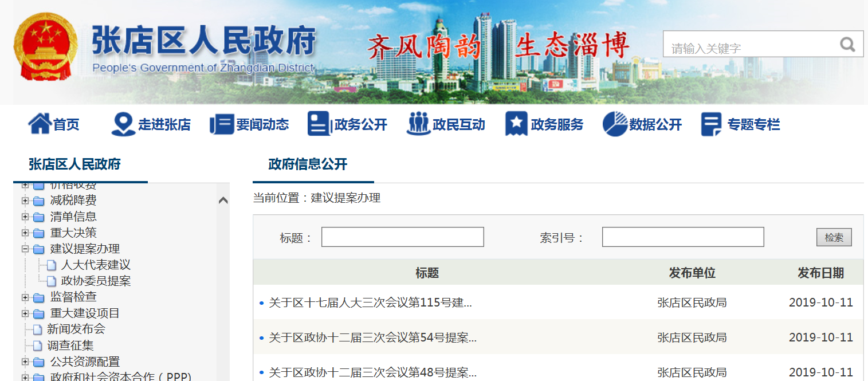Click the people icon beside 政民互动
This screenshot has width=868, height=381.
point(418,124)
